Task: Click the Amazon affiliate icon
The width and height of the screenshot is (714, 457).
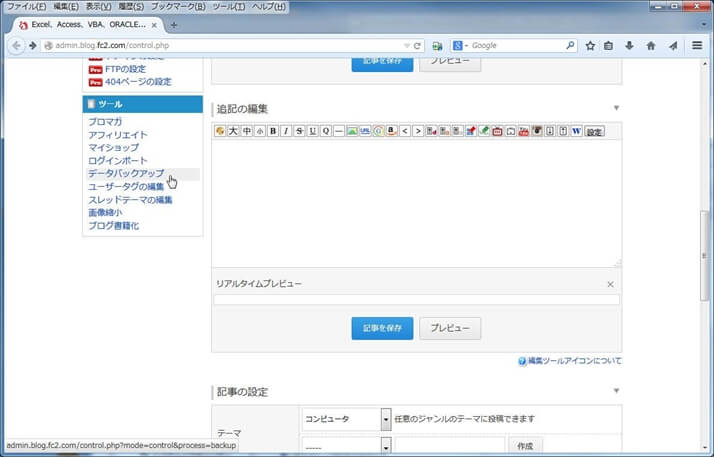Action: pos(392,131)
